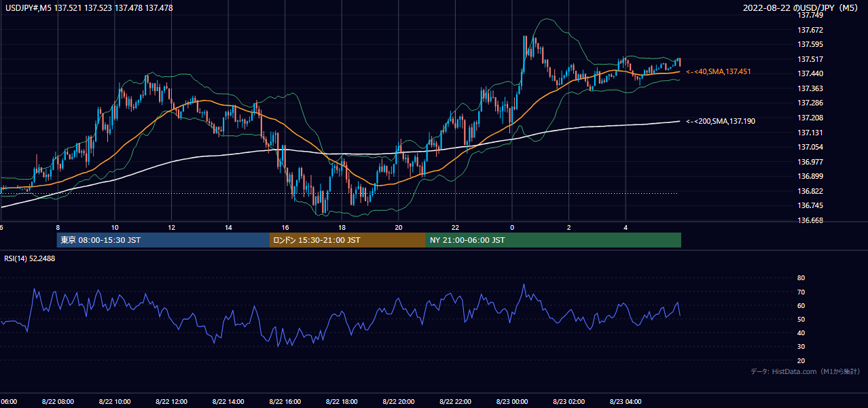Click price axis label 137.054
This screenshot has width=868, height=408.
click(x=810, y=147)
